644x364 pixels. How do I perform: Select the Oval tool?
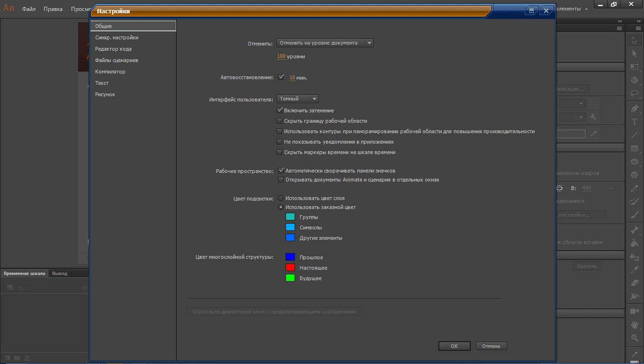pyautogui.click(x=635, y=162)
